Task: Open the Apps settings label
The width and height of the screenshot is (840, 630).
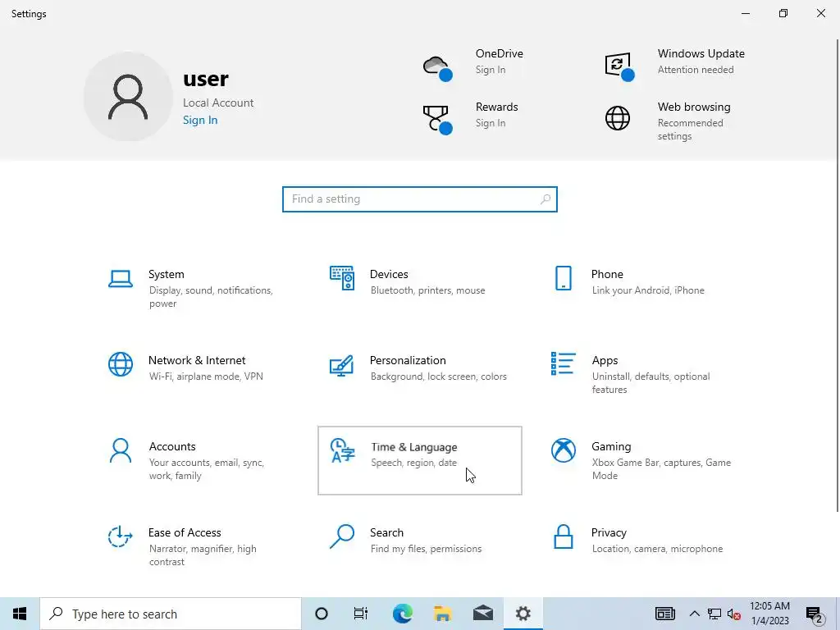Action: [x=605, y=361]
